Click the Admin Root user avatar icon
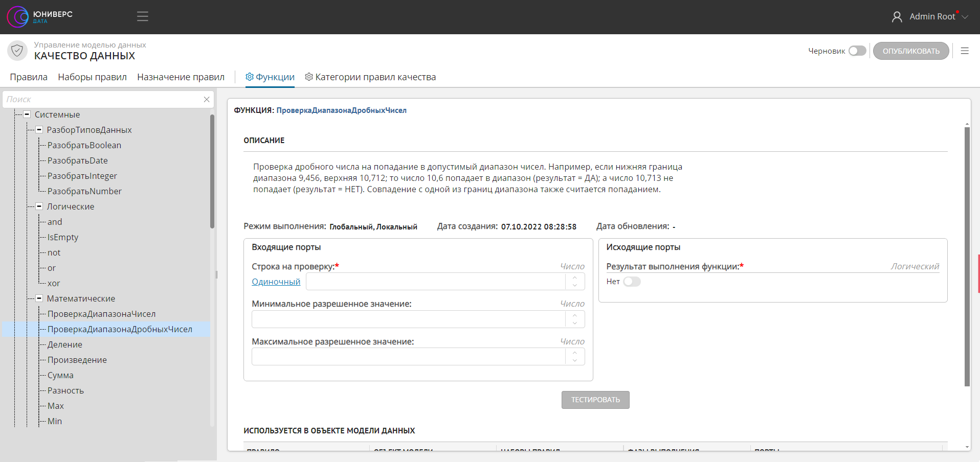The image size is (980, 462). [x=897, y=17]
